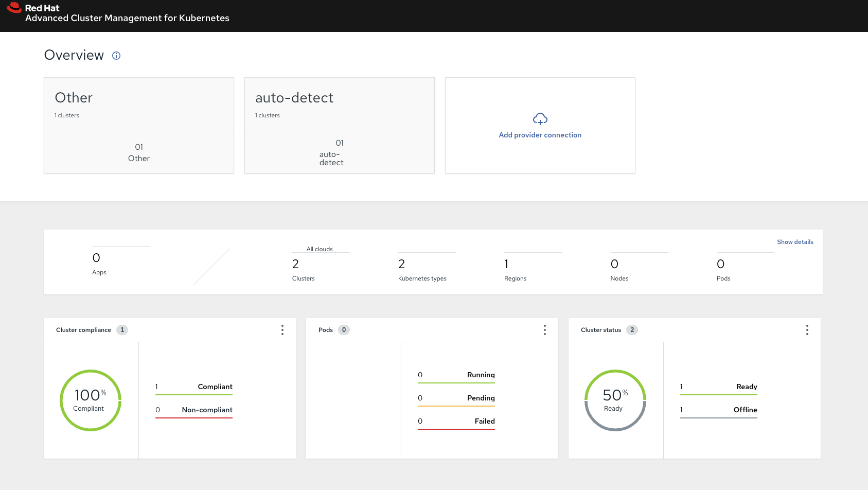
Task: Click Show details link
Action: point(795,242)
